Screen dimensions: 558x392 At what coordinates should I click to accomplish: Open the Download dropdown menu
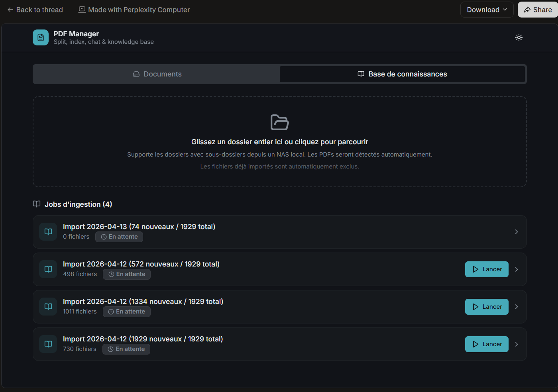(487, 10)
